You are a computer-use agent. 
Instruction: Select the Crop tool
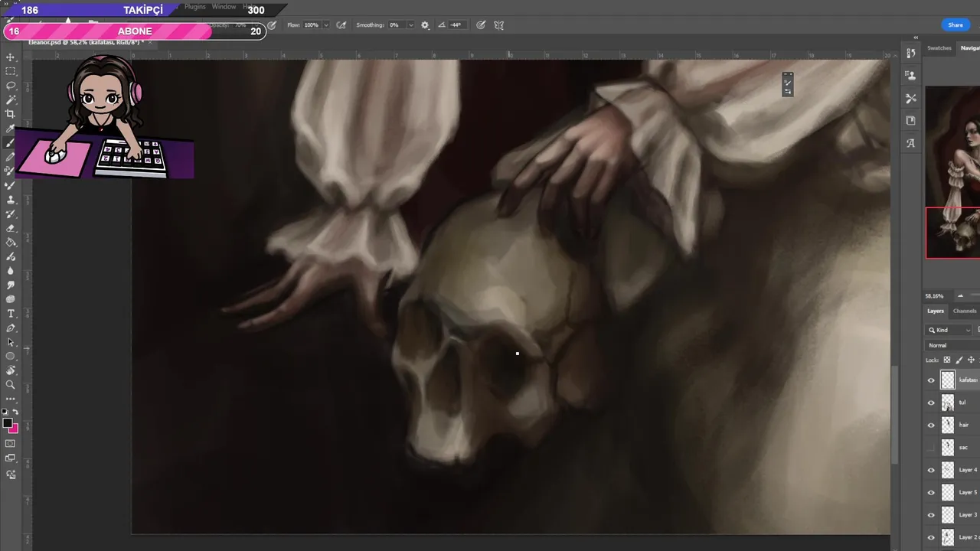tap(11, 114)
